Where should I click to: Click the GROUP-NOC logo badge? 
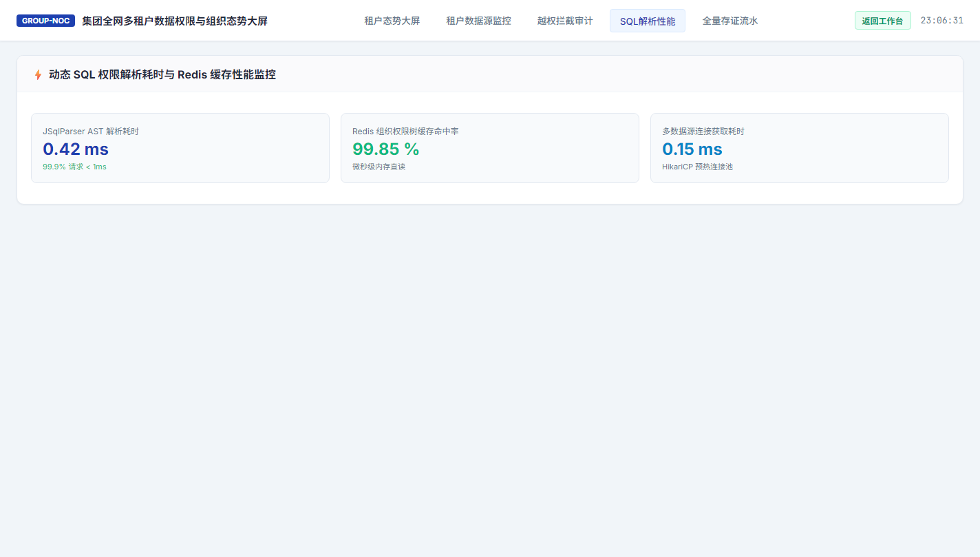click(45, 21)
